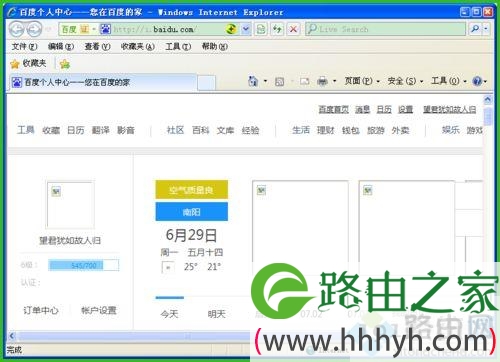The image size is (500, 362).
Task: Select the 明天 weather tab
Action: click(x=217, y=314)
